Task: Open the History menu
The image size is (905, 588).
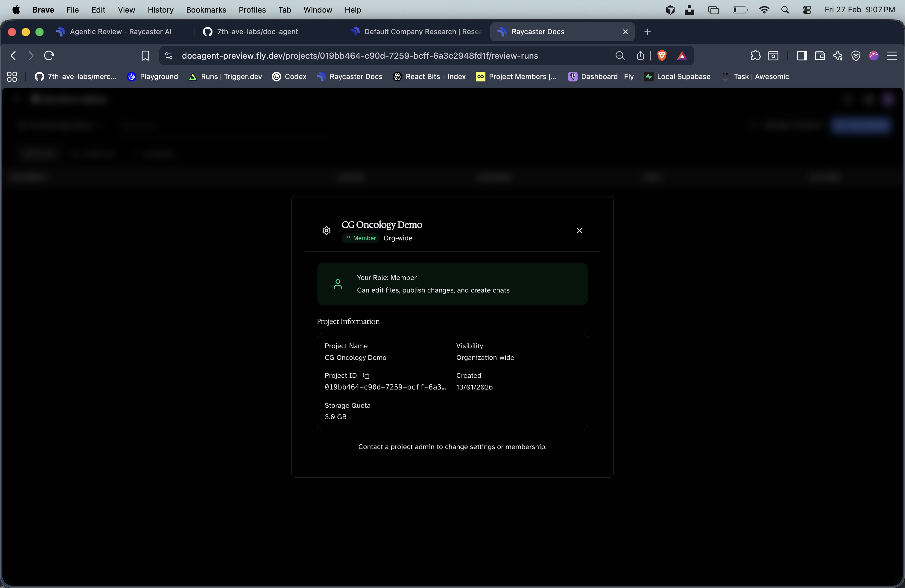Action: [160, 10]
